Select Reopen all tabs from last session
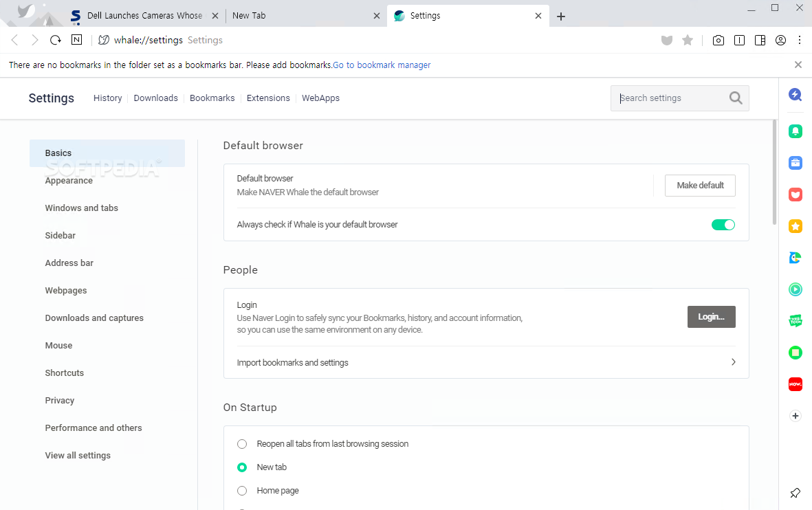Screen dimensions: 812x510 [x=242, y=444]
